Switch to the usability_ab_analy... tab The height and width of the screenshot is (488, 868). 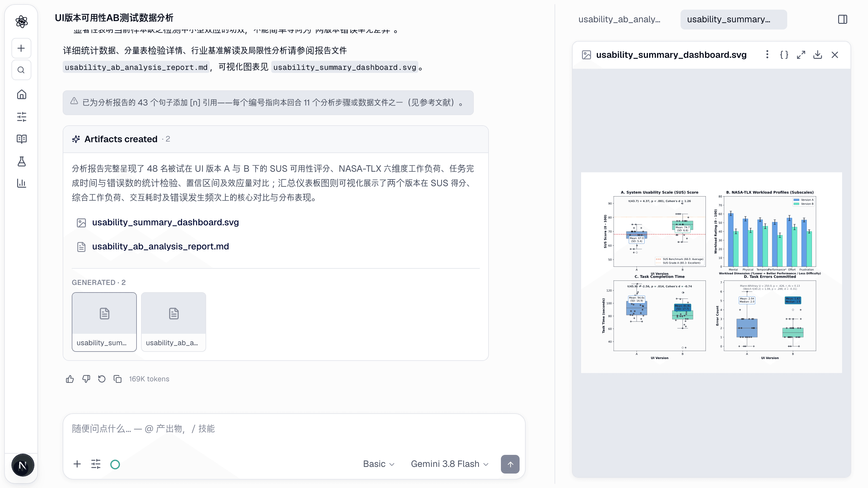coord(619,19)
